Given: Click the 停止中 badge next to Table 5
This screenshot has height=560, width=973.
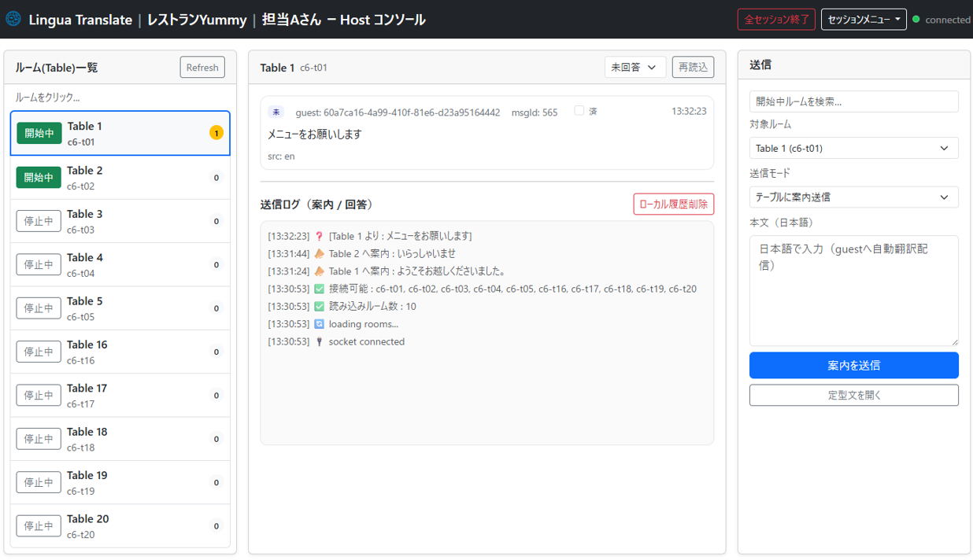Looking at the screenshot, I should [x=38, y=308].
